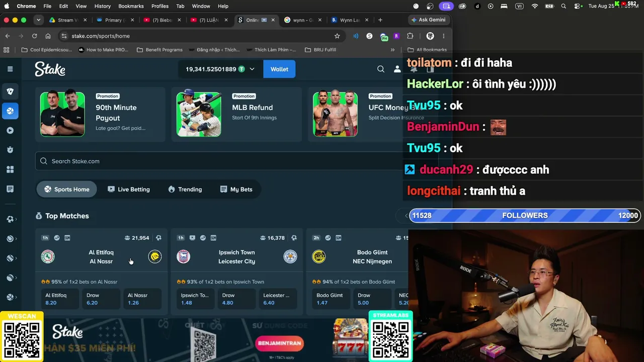The height and width of the screenshot is (362, 644).
Task: Expand the second sport category below soccer
Action: [x=11, y=239]
